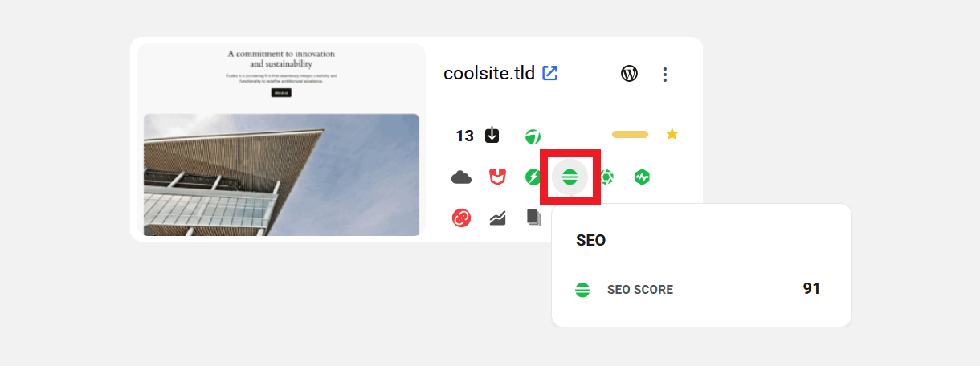Screen dimensions: 980x366
Task: Open coolsite.tld via the external link icon
Action: point(550,73)
